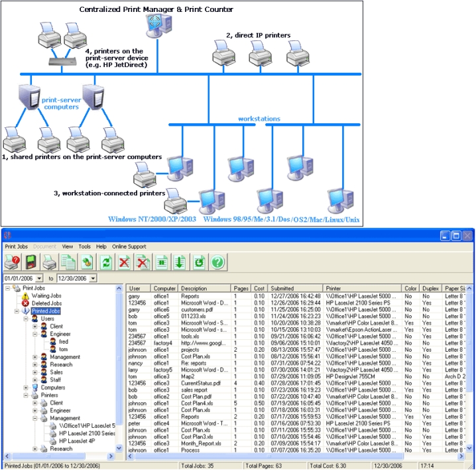Select user fred under the Engineer group
The height and width of the screenshot is (471, 476).
(65, 342)
